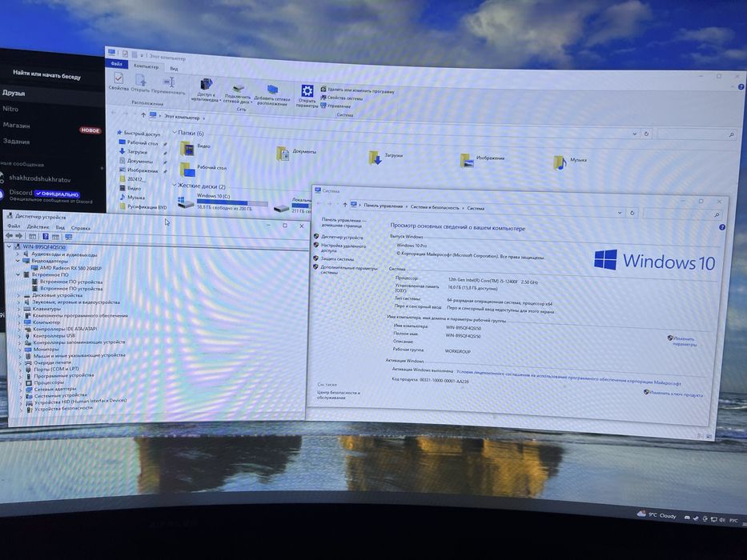
Task: Open the Загрузки folder in Папки
Action: click(376, 157)
